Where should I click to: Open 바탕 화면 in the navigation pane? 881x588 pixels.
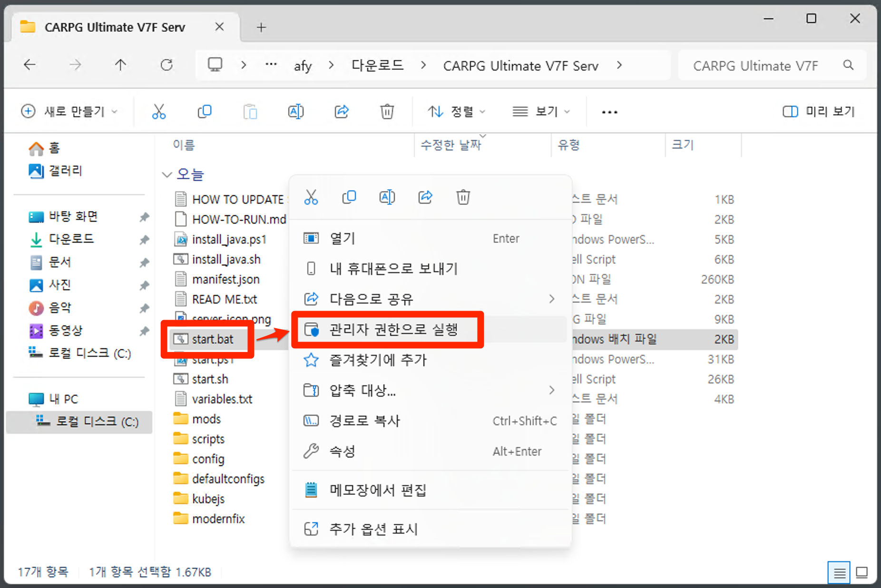[63, 216]
